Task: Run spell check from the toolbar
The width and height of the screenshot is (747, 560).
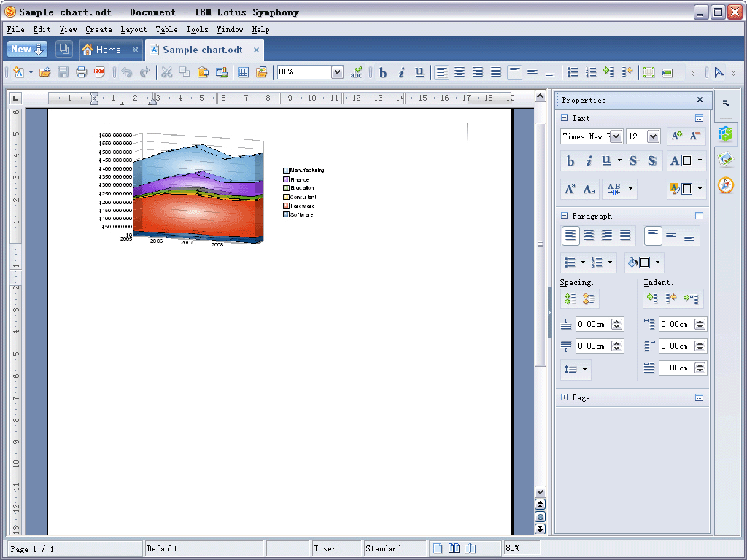Action: [357, 72]
